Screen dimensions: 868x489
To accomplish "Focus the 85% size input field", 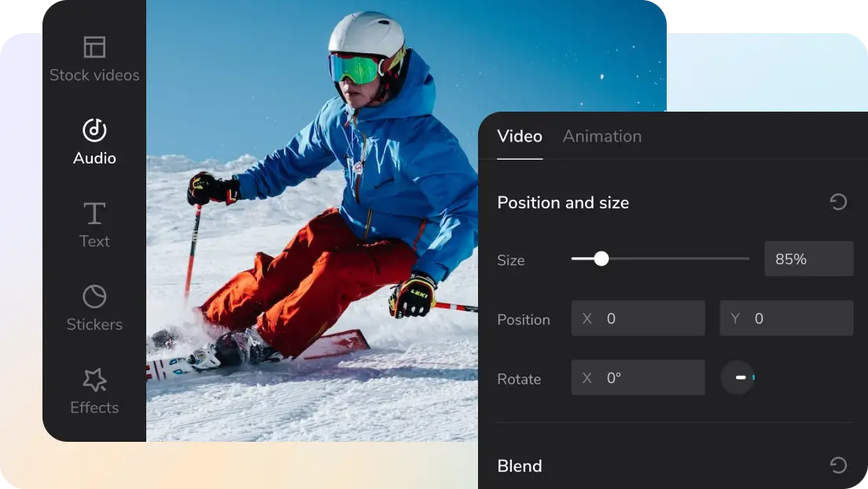I will (x=808, y=259).
